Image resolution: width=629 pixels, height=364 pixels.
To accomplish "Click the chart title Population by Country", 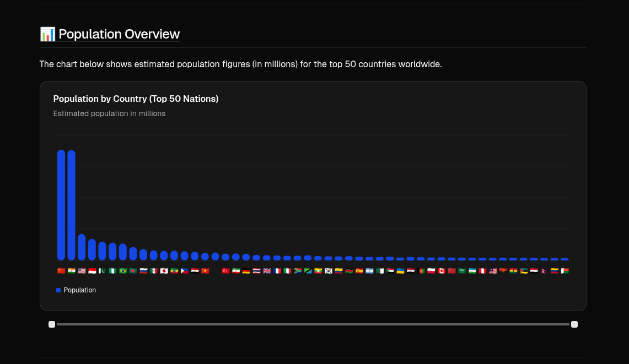I will pos(136,99).
